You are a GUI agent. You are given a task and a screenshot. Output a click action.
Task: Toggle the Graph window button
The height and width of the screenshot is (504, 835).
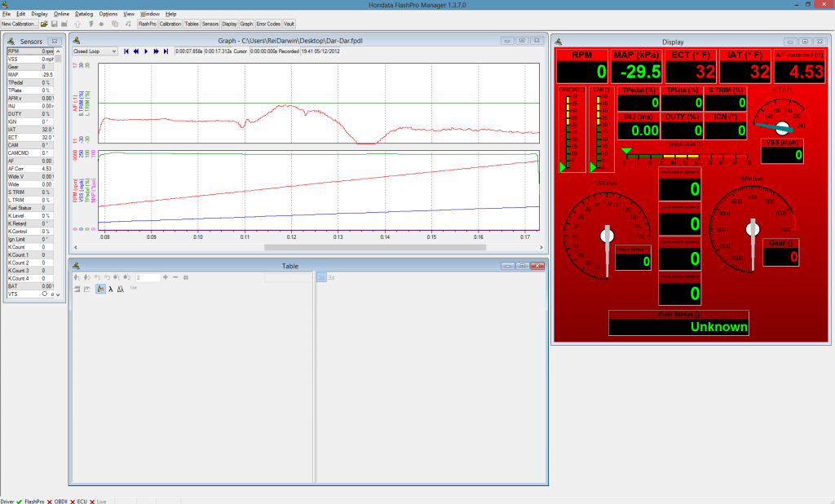[246, 24]
